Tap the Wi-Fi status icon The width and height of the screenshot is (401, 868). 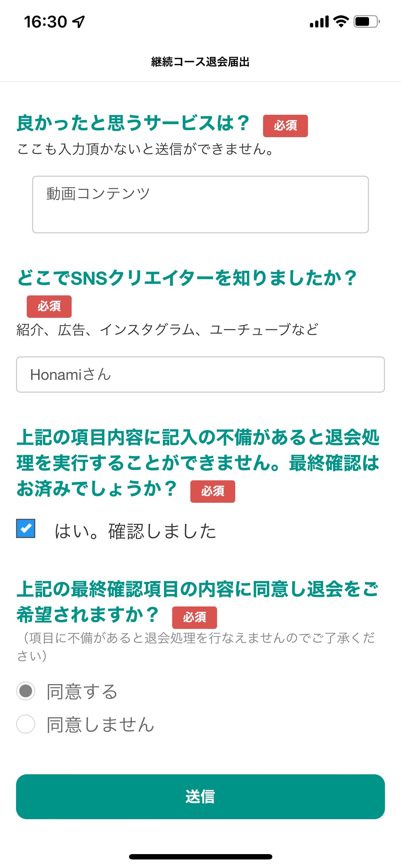[x=341, y=22]
